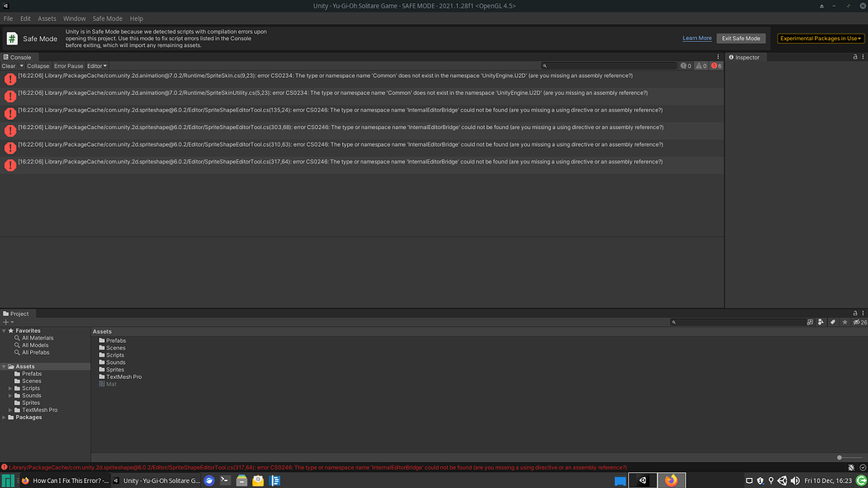Screen dimensions: 868x488
Task: Click the padlock icon in the Inspector header
Action: point(855,57)
